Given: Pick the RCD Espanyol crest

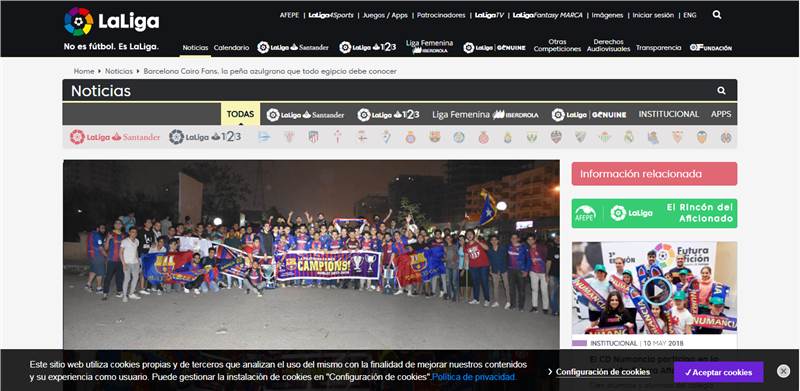Looking at the screenshot, I should coord(410,137).
